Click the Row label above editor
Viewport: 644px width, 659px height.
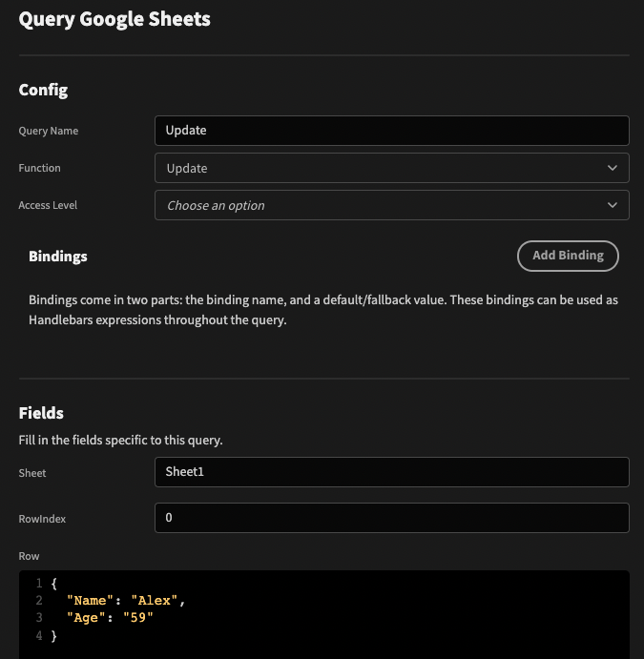tap(29, 556)
